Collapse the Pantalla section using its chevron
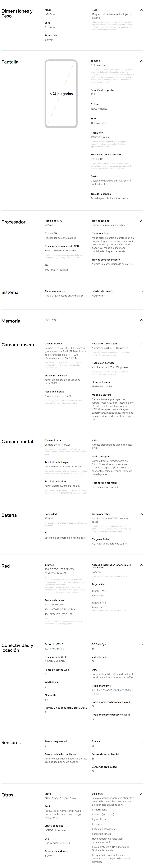The width and height of the screenshot is (146, 868). click(x=142, y=61)
